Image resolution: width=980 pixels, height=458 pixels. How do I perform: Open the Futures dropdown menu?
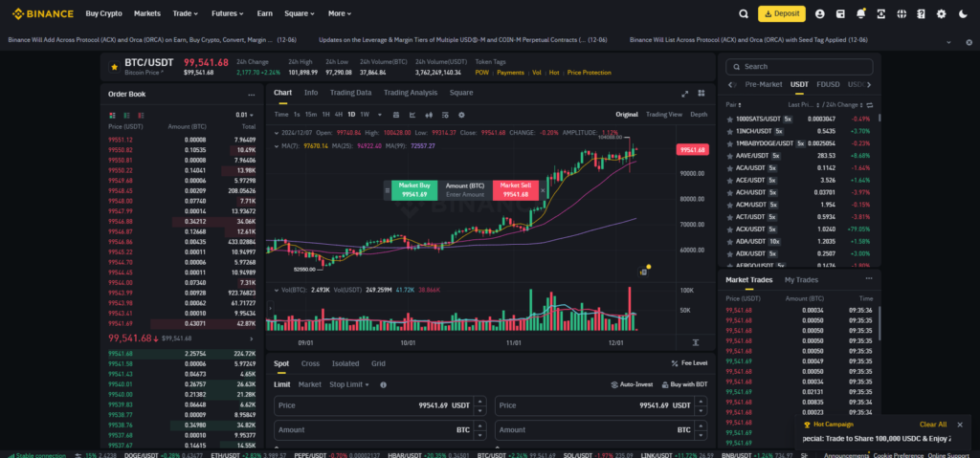(226, 13)
